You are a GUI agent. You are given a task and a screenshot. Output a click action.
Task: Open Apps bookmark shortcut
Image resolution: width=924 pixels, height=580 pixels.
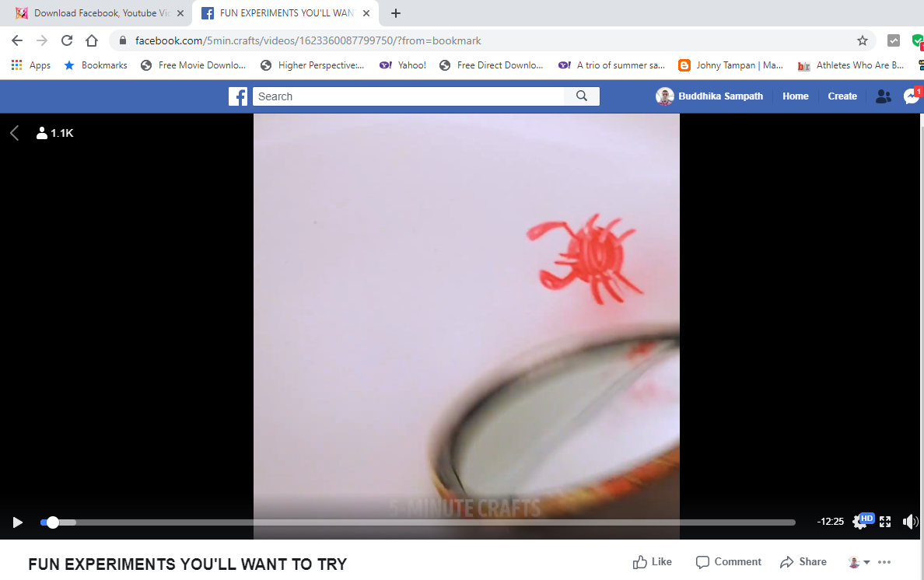click(x=31, y=65)
